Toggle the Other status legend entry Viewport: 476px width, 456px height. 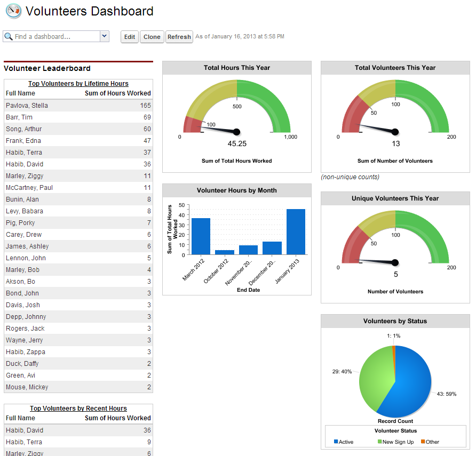429,441
